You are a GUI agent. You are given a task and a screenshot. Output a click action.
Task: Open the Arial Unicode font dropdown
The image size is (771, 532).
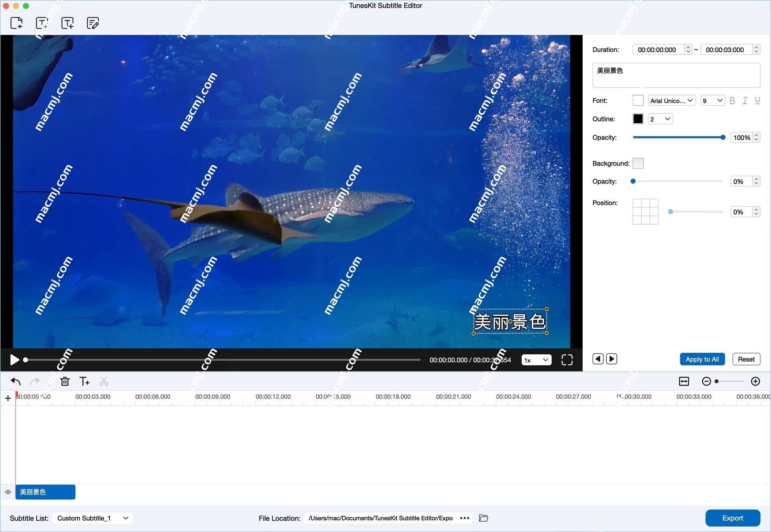click(x=672, y=100)
